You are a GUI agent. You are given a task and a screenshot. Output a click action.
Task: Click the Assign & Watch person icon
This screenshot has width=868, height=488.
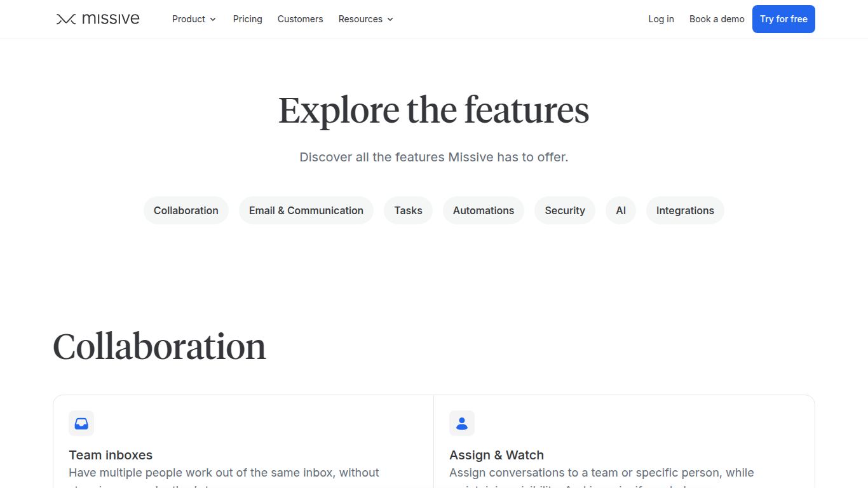point(461,423)
